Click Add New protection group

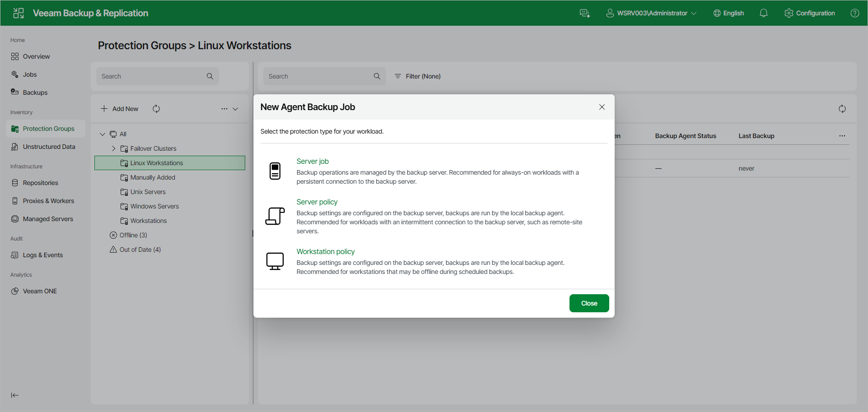coord(120,109)
